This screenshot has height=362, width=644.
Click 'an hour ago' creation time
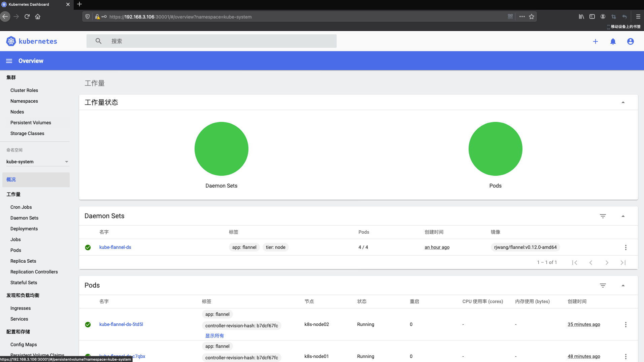[437, 247]
